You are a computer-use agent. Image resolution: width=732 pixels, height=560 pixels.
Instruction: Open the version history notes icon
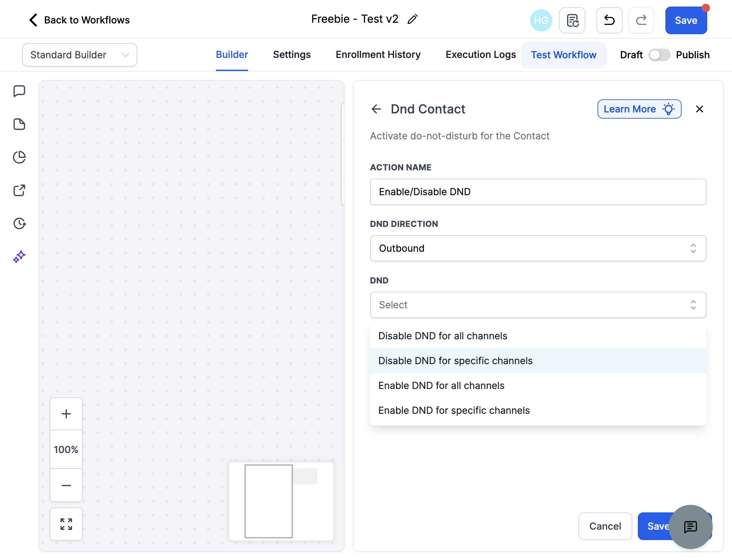[x=572, y=20]
